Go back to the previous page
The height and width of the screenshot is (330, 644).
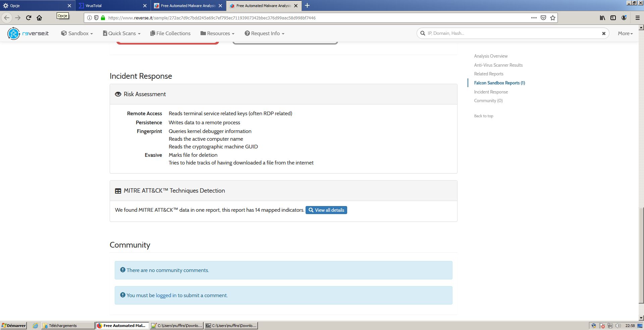(x=7, y=18)
